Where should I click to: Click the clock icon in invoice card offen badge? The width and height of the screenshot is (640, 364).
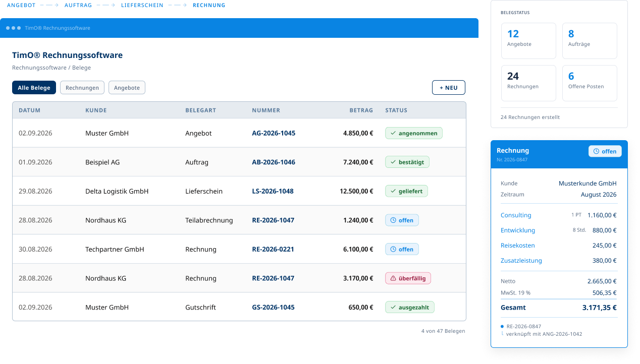tap(596, 151)
